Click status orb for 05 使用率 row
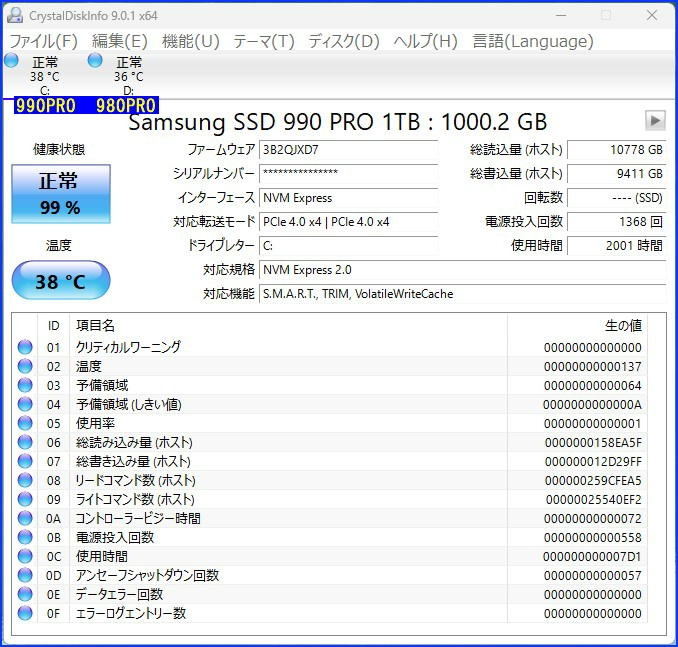This screenshot has height=647, width=678. pyautogui.click(x=25, y=423)
